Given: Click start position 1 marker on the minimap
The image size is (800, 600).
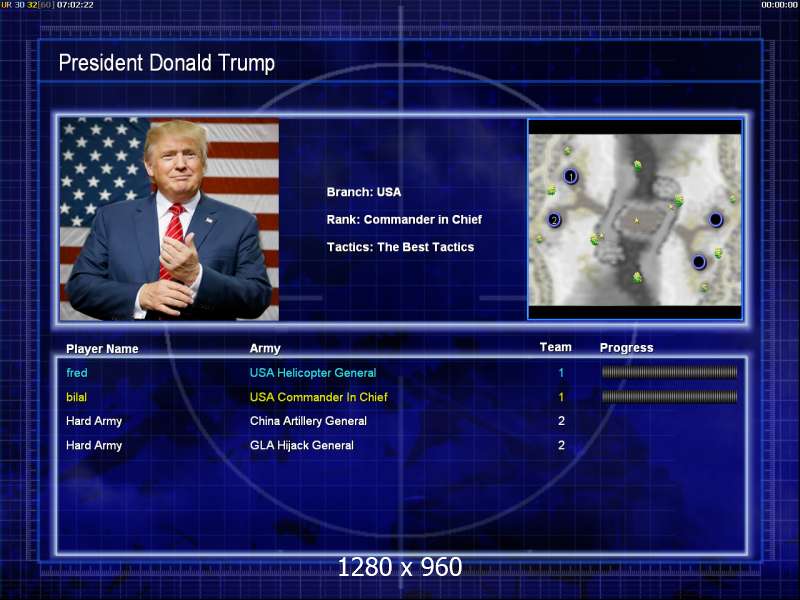Looking at the screenshot, I should point(570,177).
